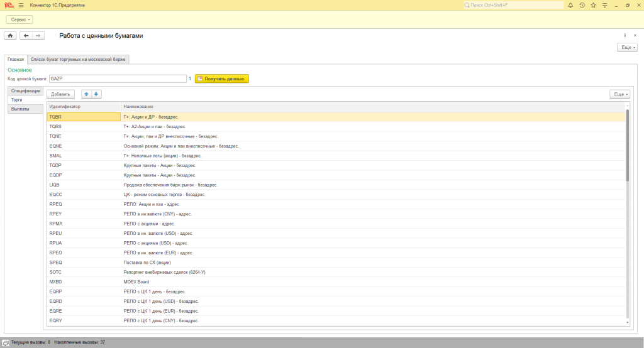Navigate forward with the right arrow
Screen dimensions: 644x348
[38, 36]
